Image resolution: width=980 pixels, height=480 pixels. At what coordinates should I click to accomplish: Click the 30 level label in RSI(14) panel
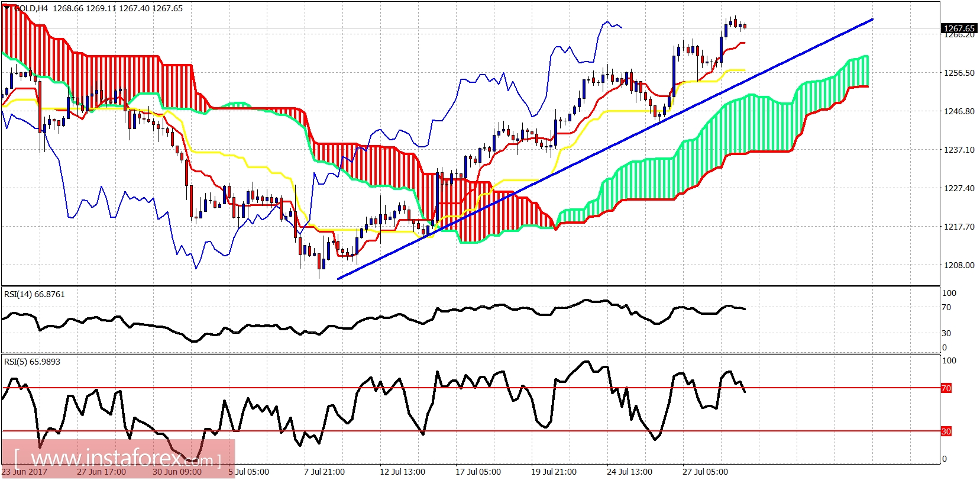(946, 333)
